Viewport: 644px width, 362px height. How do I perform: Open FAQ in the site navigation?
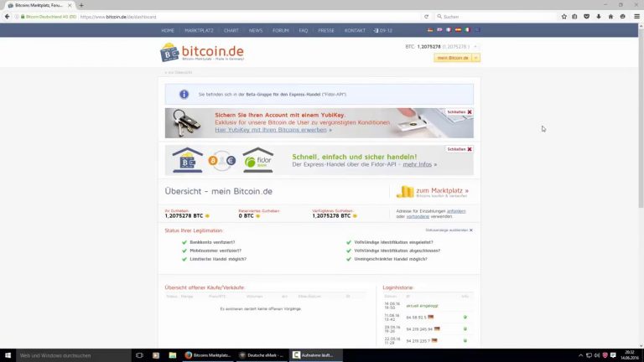303,30
